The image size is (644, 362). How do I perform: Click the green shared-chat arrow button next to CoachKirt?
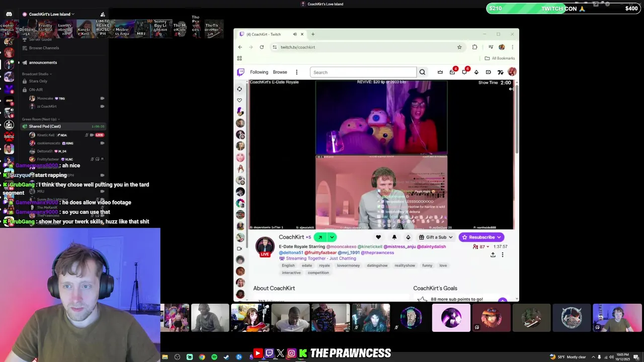coord(320,237)
